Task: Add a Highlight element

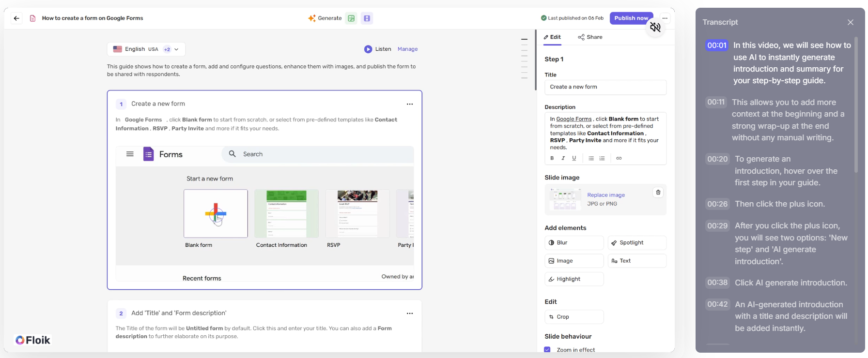Action: pos(574,279)
